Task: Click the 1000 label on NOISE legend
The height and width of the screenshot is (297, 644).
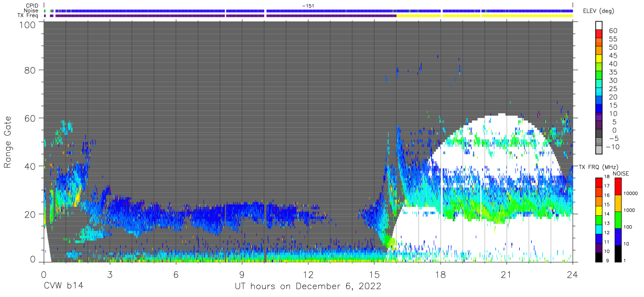Action: tap(628, 210)
